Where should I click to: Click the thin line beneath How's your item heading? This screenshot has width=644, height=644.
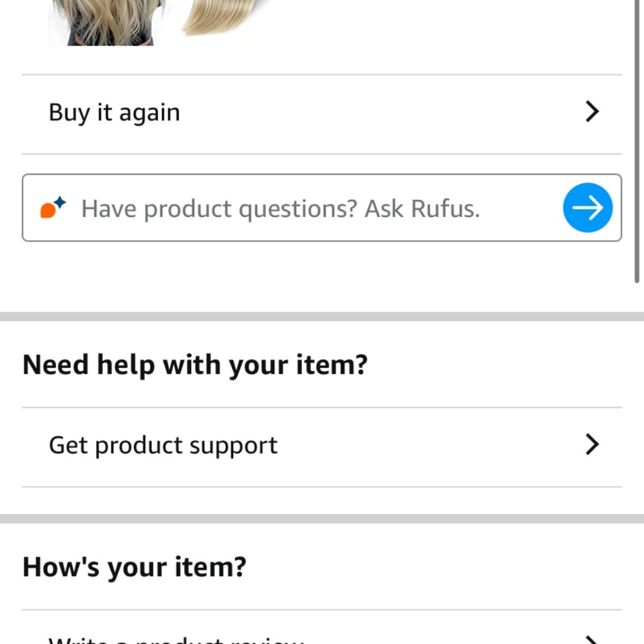click(x=322, y=610)
